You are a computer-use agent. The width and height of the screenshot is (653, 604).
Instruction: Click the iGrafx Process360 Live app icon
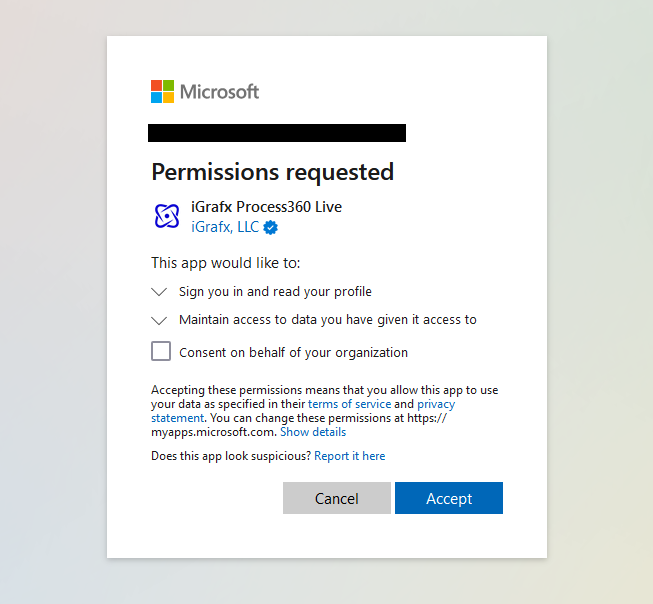coord(166,216)
